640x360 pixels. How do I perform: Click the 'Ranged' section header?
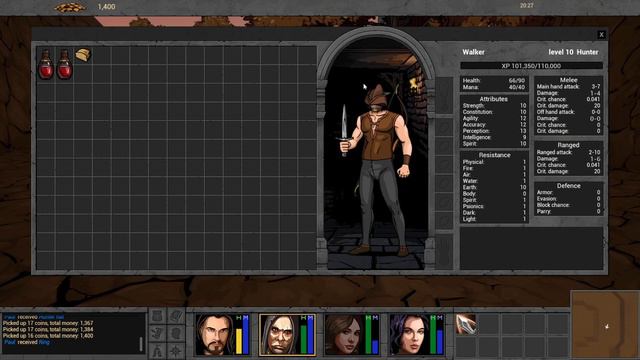tap(568, 145)
